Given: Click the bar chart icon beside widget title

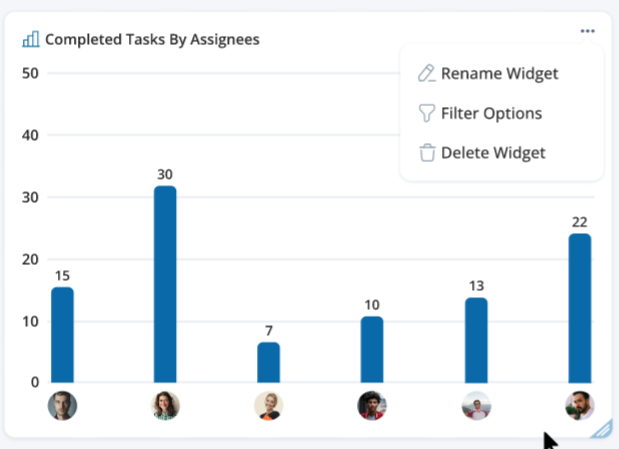Looking at the screenshot, I should (31, 39).
